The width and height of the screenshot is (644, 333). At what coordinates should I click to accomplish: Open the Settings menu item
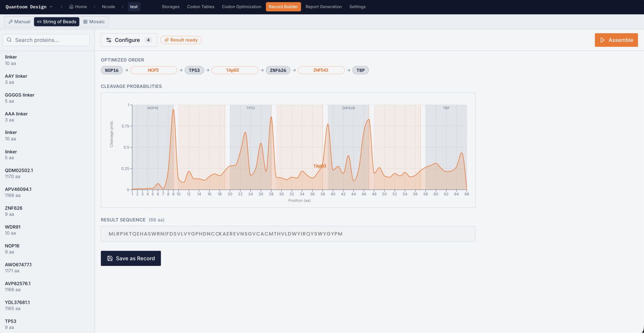[x=357, y=7]
